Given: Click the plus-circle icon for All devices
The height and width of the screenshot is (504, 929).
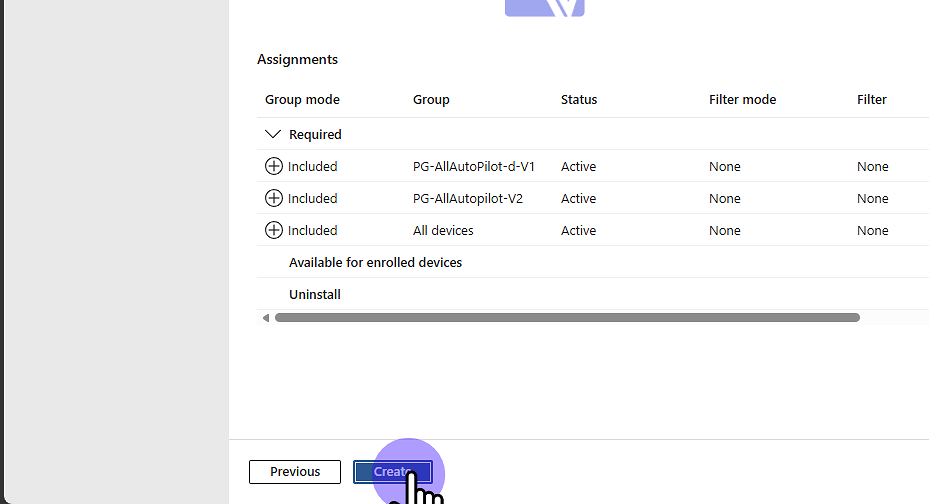Looking at the screenshot, I should (x=274, y=230).
